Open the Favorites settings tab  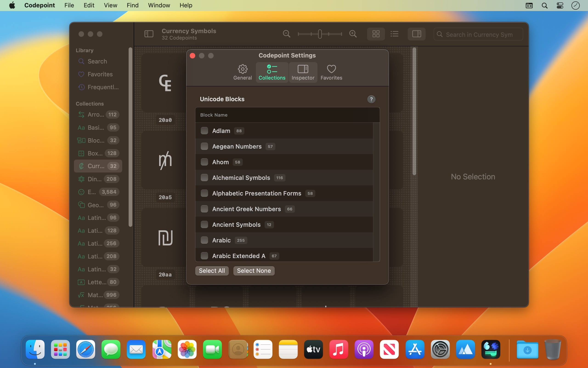coord(331,72)
